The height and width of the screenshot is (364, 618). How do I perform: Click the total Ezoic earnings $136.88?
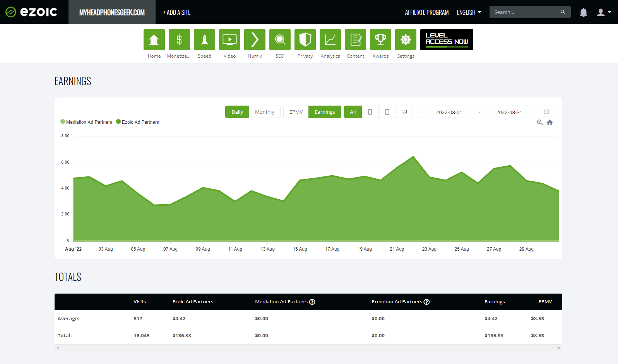(x=182, y=335)
